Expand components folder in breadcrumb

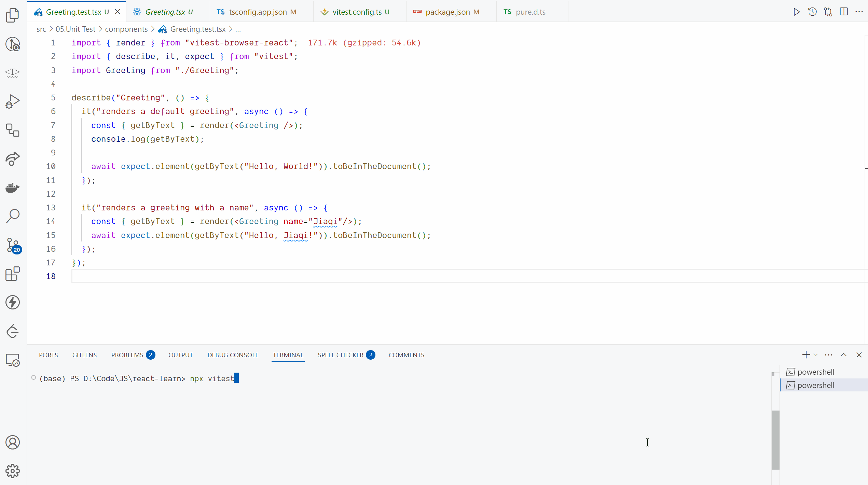126,29
